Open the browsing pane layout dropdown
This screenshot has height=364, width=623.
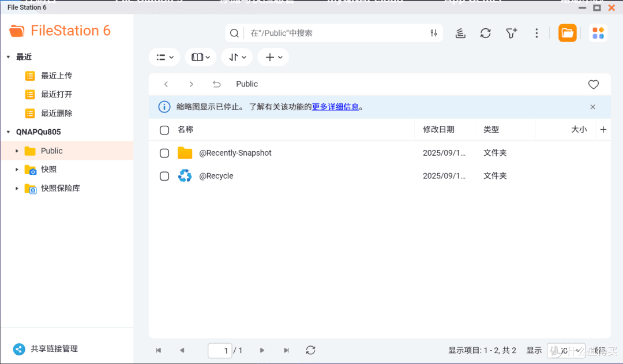pos(200,57)
